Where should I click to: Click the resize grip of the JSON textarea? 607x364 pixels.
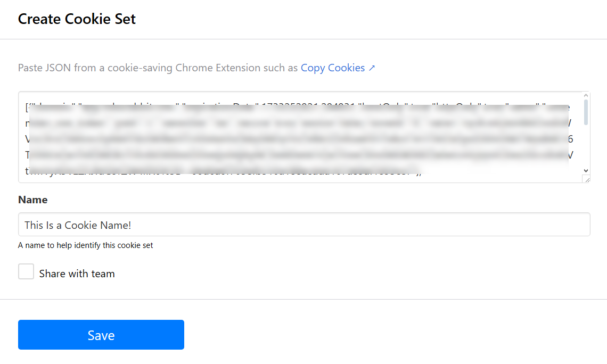(x=587, y=179)
